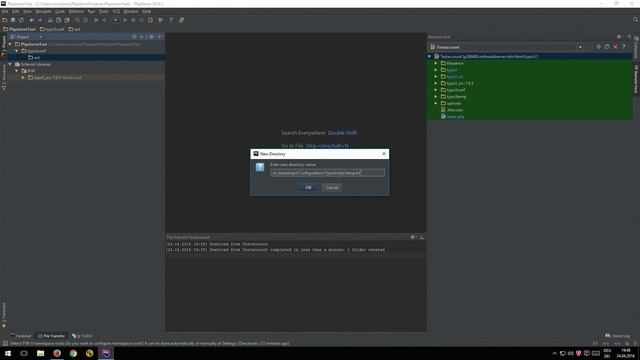Click the Remote Host help question-mark icon
Image resolution: width=640 pixels, height=360 pixels.
[623, 47]
